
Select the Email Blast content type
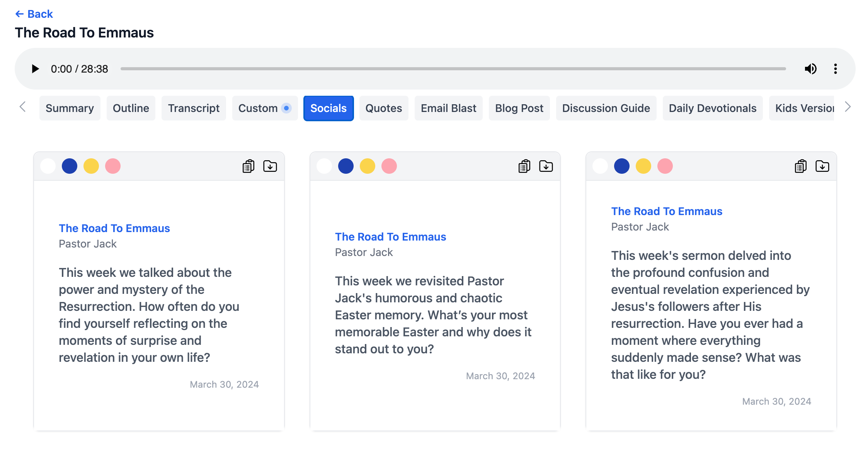click(447, 108)
